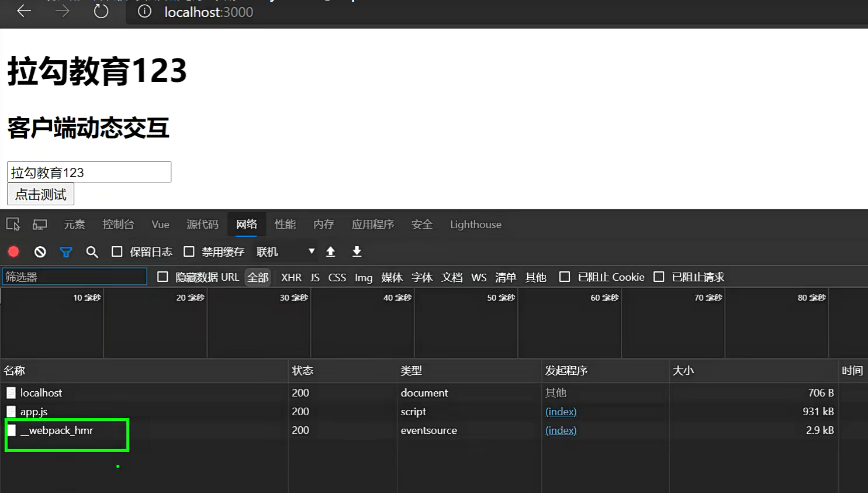Stop recording network log red button
The image size is (868, 493).
pyautogui.click(x=13, y=251)
